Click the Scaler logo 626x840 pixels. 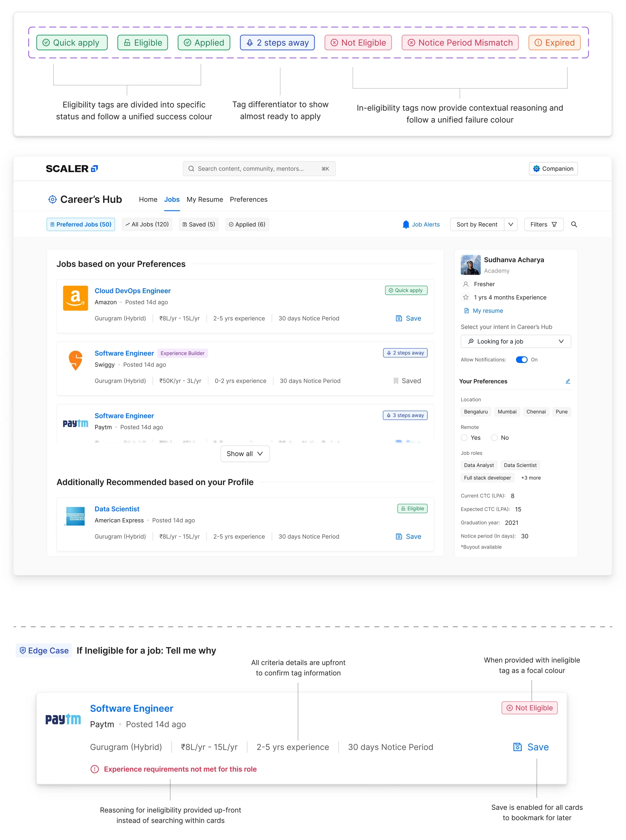72,169
